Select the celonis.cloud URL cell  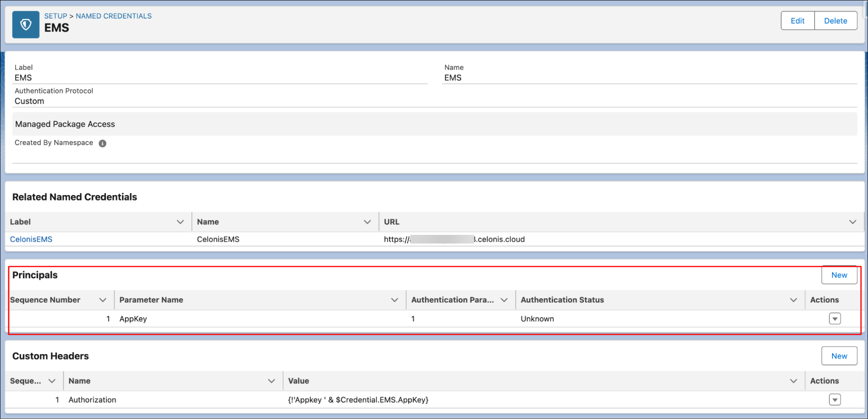pos(454,239)
